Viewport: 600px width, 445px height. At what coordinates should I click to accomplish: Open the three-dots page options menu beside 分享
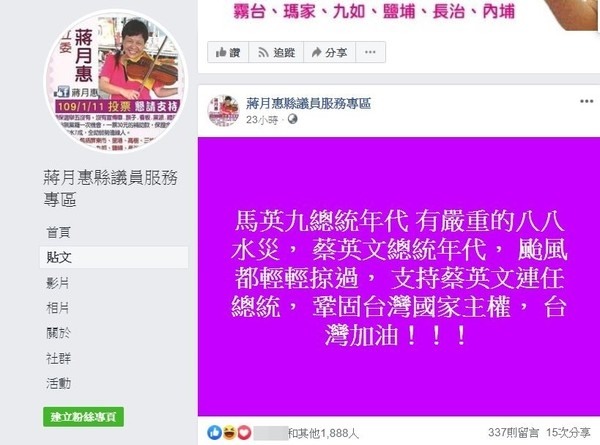coord(370,52)
